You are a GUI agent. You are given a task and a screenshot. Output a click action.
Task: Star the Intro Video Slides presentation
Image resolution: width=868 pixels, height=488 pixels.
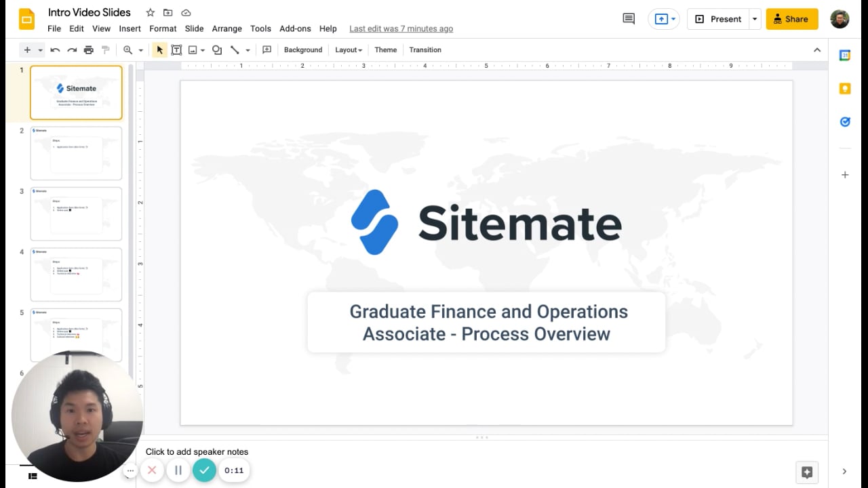150,13
